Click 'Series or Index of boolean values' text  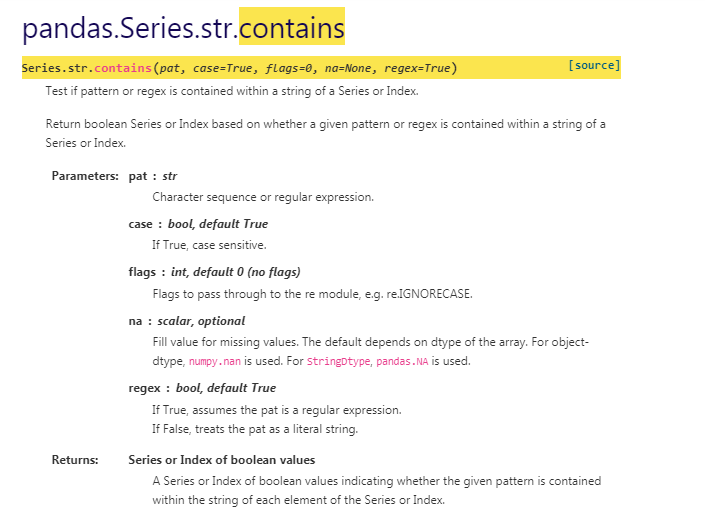tap(222, 460)
